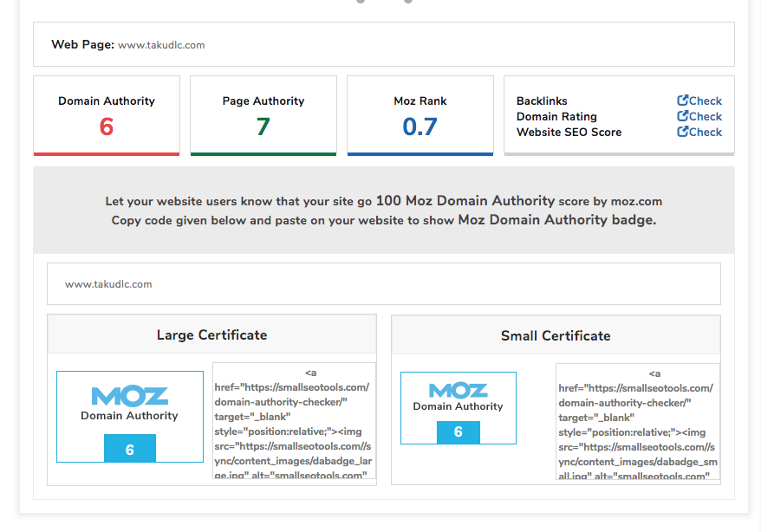Screen dimensions: 761x532
Task: Click the 'Copy code given below' instruction text
Action: [384, 220]
